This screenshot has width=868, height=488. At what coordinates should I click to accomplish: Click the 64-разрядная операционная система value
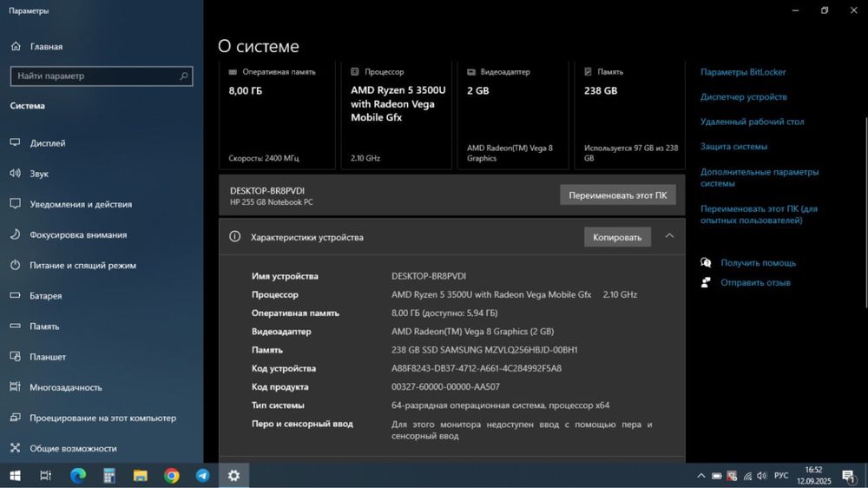coord(501,406)
